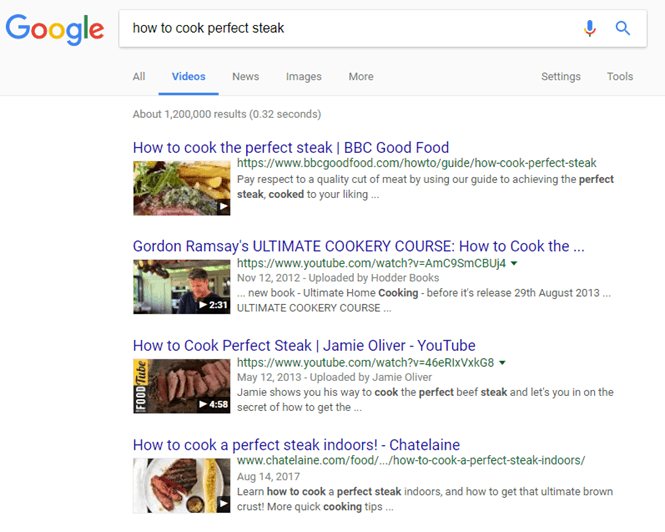Screen dimensions: 665x532
Task: Open the Google logo homepage link
Action: tap(55, 30)
